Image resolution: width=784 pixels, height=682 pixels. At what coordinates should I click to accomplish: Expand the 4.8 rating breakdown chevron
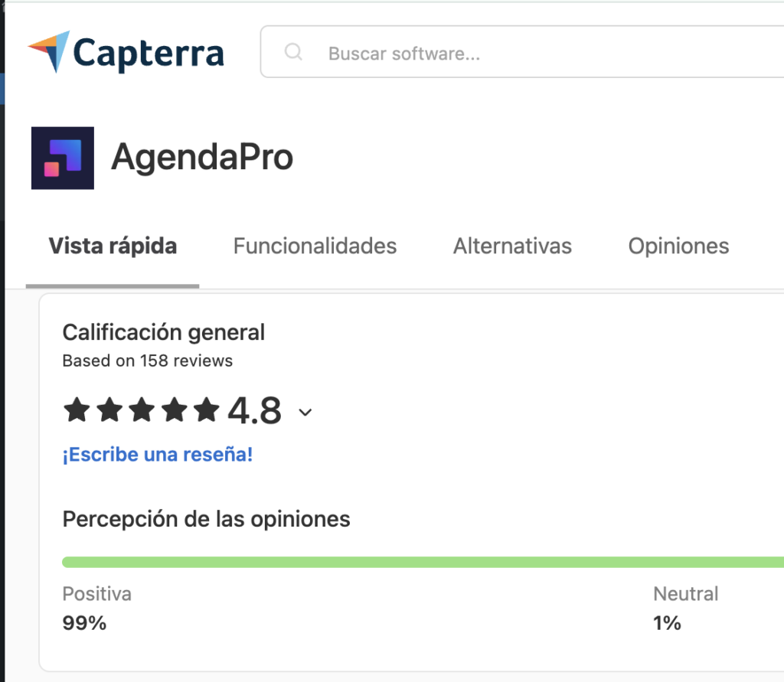305,413
